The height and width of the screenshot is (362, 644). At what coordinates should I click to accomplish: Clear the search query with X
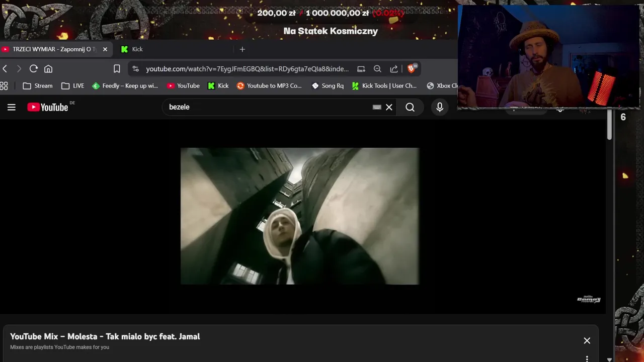389,107
